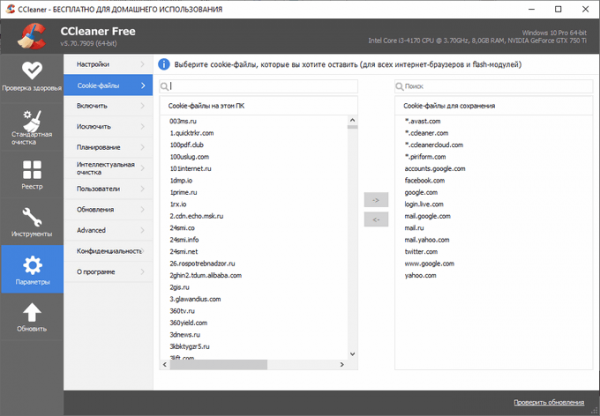Focus the Поиск field over saved cookies
Viewport: 600px width, 416px height.
tap(494, 86)
